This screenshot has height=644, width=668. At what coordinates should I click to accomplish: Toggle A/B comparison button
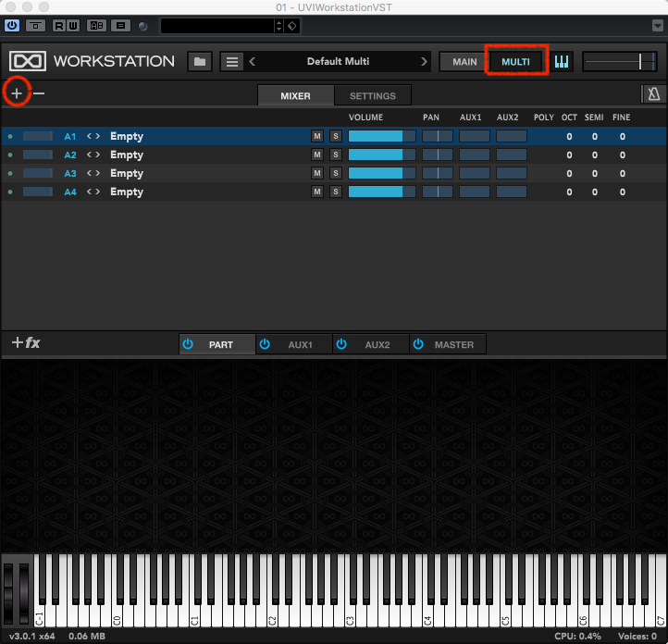96,26
